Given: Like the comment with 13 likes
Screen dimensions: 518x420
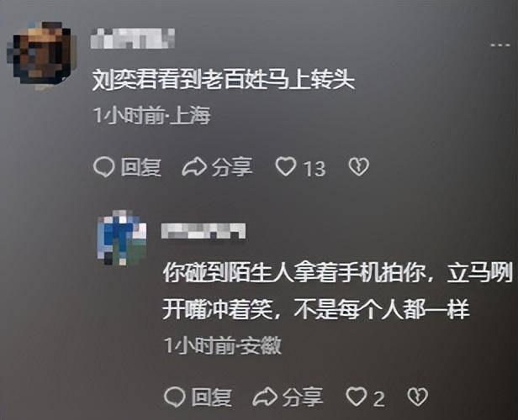Looking at the screenshot, I should pyautogui.click(x=286, y=166).
